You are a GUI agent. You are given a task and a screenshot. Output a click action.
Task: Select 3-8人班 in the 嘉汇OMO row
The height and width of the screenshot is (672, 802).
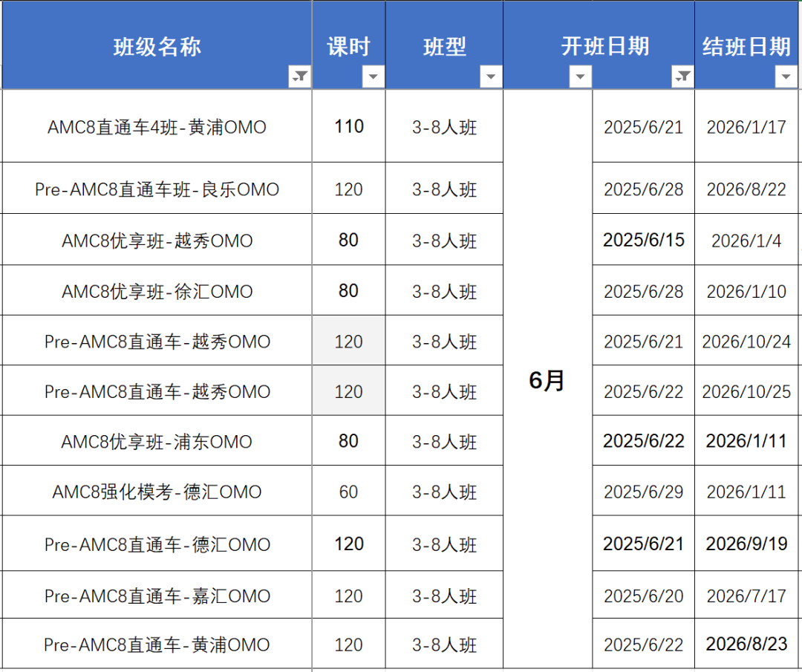click(445, 596)
